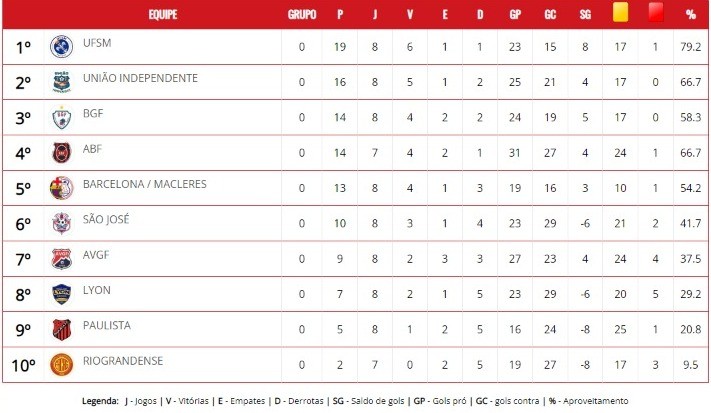Click the ABF team crest
Viewport: 711px width, 413px height.
[x=61, y=153]
